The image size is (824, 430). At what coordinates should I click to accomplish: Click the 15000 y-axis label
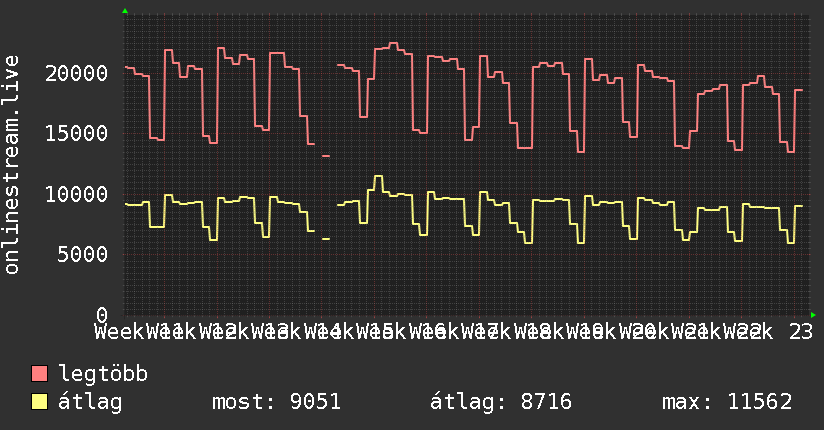coord(77,134)
